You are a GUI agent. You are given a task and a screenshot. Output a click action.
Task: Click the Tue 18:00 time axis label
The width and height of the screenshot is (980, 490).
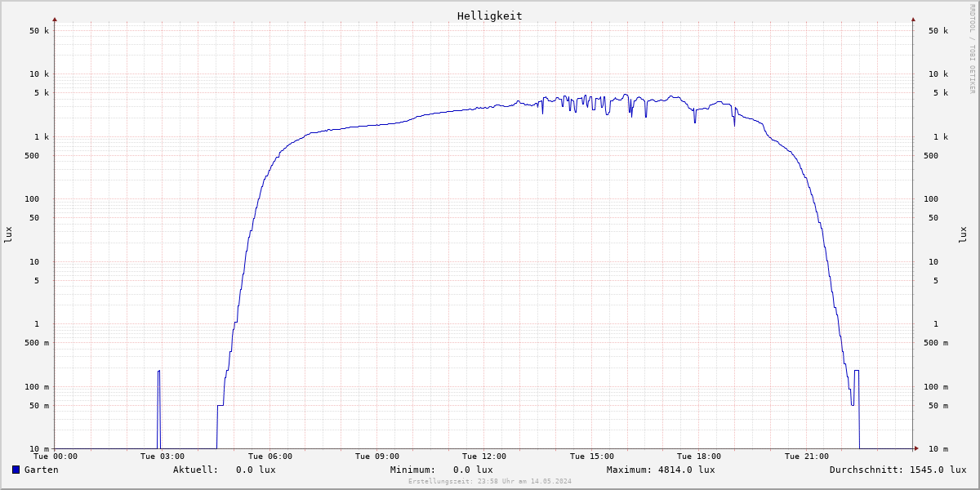[699, 457]
